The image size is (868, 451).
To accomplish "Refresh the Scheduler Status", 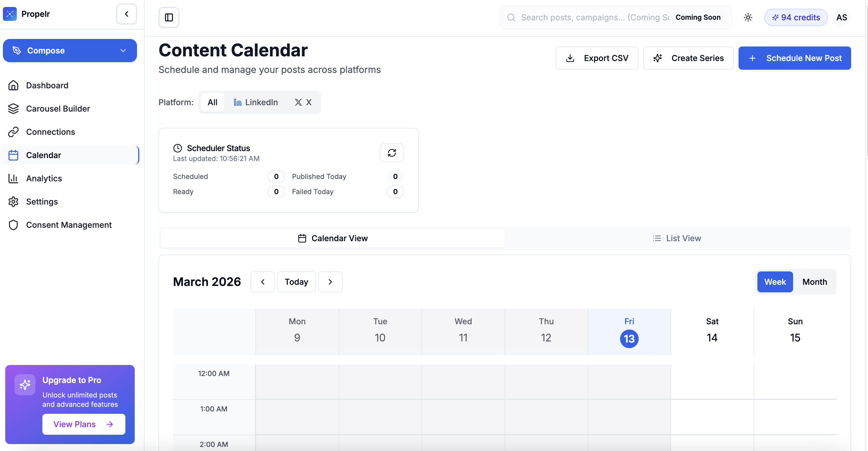I will pyautogui.click(x=392, y=153).
